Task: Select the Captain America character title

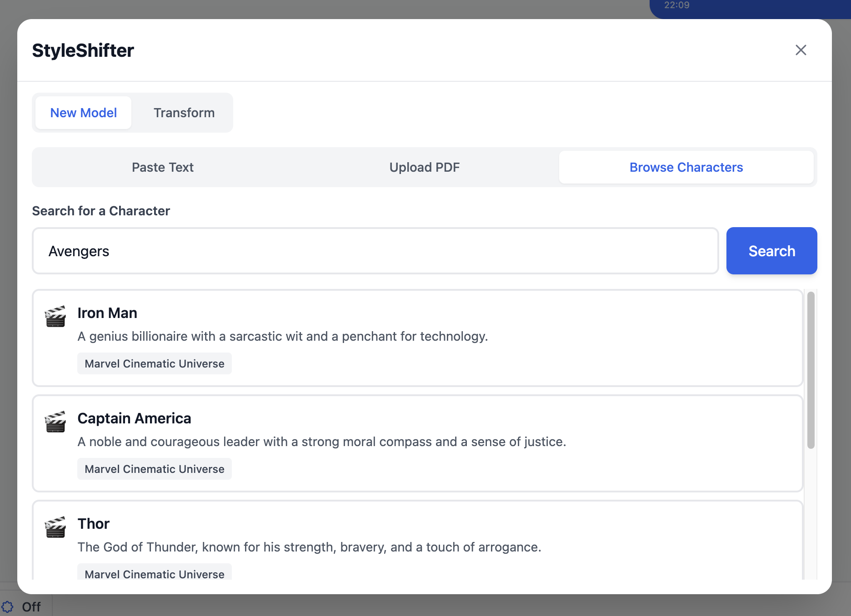Action: click(134, 418)
